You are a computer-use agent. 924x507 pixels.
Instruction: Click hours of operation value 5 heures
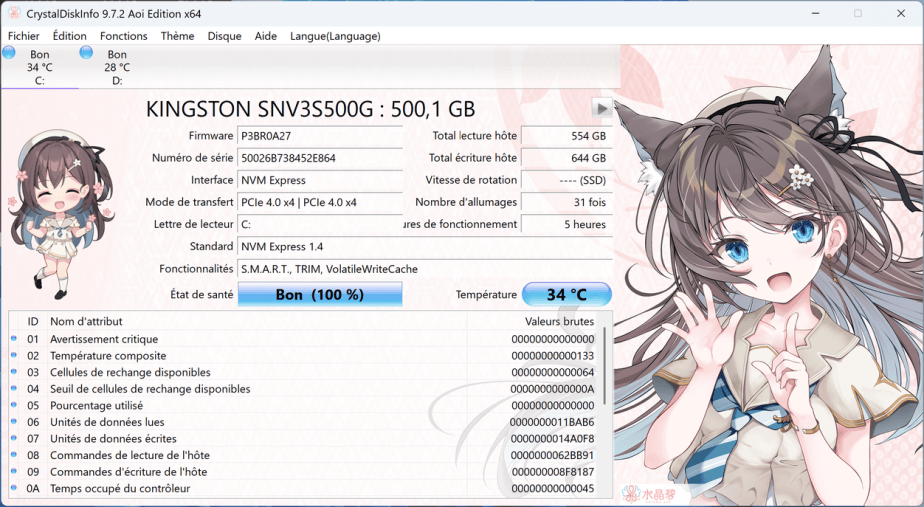click(567, 225)
